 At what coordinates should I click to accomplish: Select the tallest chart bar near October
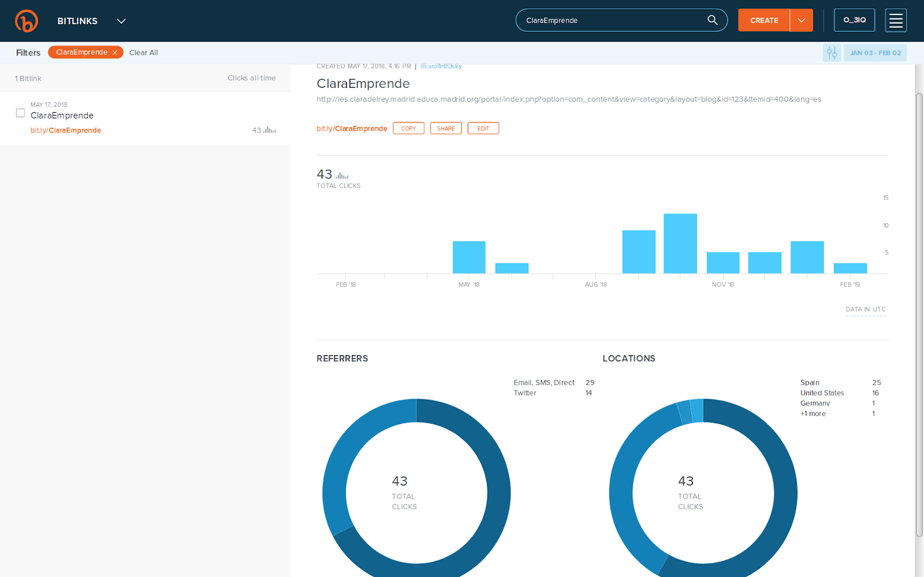(x=680, y=243)
